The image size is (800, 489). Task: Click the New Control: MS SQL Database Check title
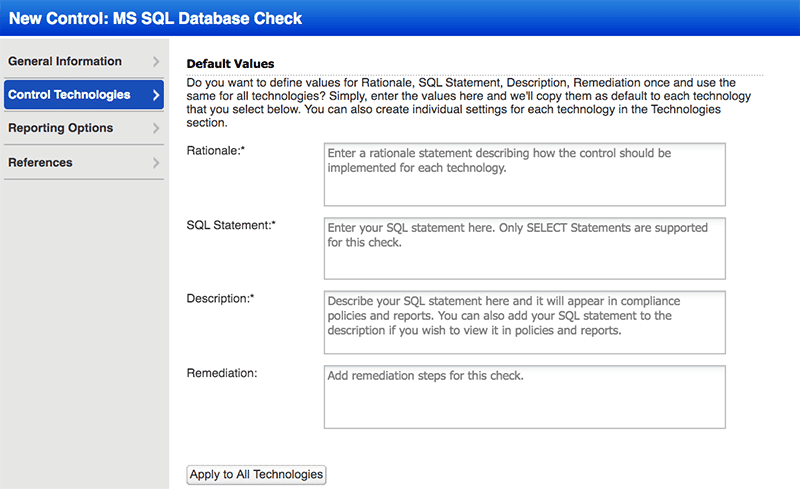[x=156, y=18]
